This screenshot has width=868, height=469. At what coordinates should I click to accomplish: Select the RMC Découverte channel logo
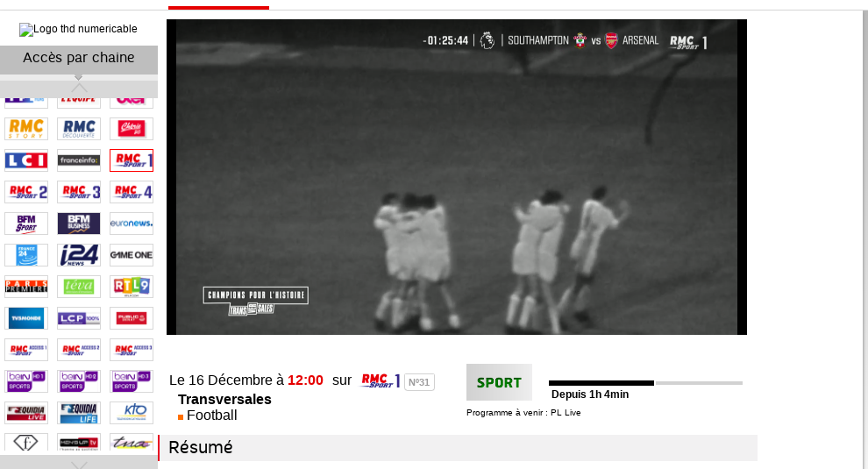click(x=79, y=129)
